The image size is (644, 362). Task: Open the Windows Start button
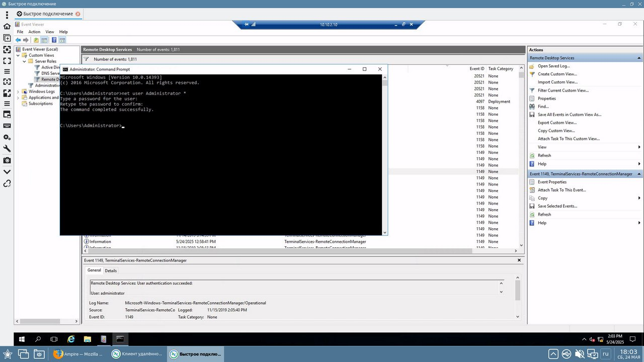(x=22, y=339)
